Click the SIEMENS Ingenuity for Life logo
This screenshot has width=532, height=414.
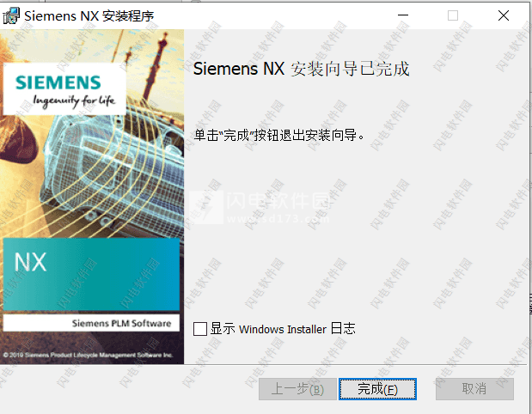click(64, 89)
